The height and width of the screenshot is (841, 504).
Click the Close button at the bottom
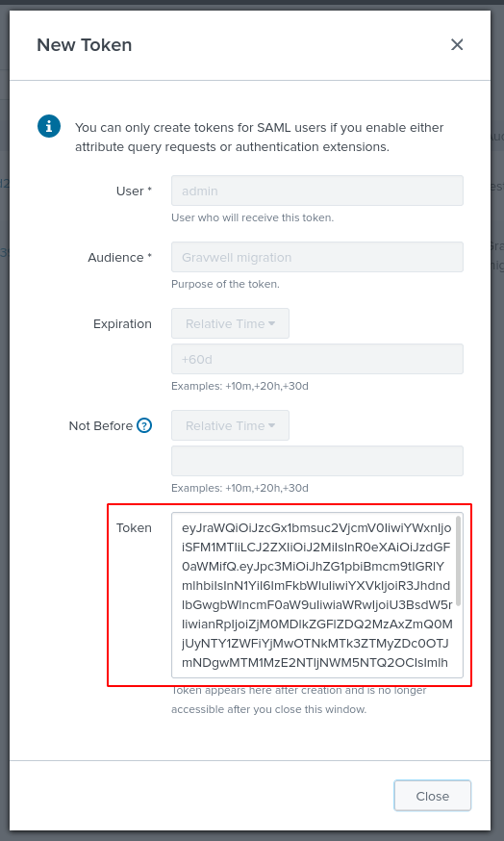pyautogui.click(x=432, y=796)
